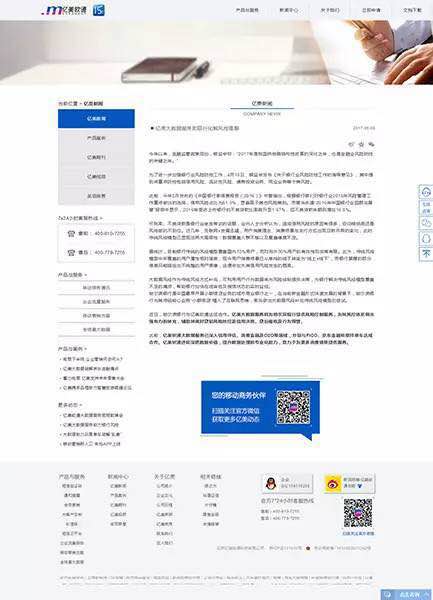
Task: Open the fourth item under the 产品与服务 sidebar list
Action: pos(96,329)
